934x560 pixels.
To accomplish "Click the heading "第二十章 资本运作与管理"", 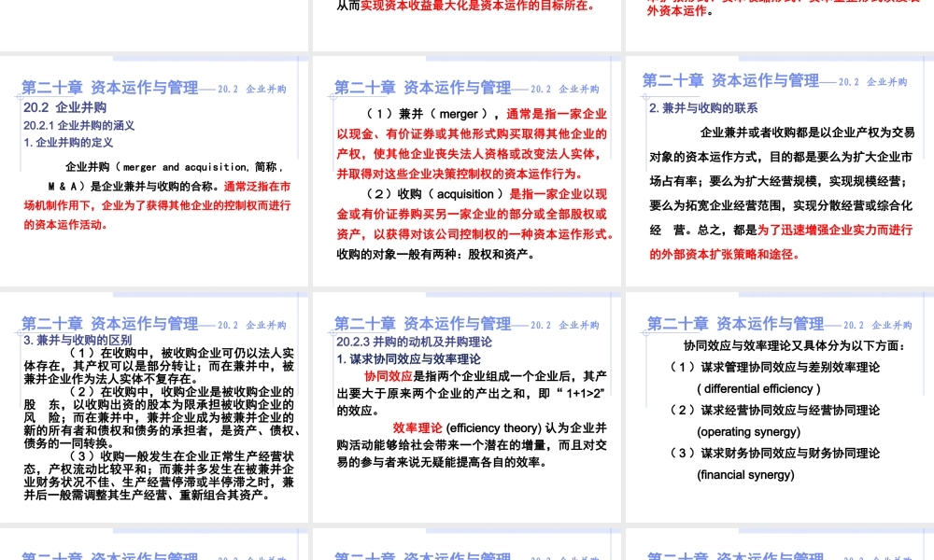I will tap(110, 87).
